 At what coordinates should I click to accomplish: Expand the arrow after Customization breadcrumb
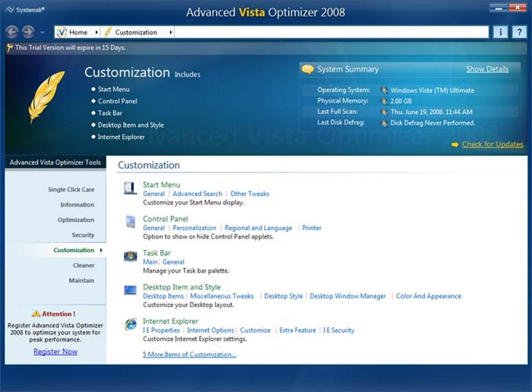171,32
